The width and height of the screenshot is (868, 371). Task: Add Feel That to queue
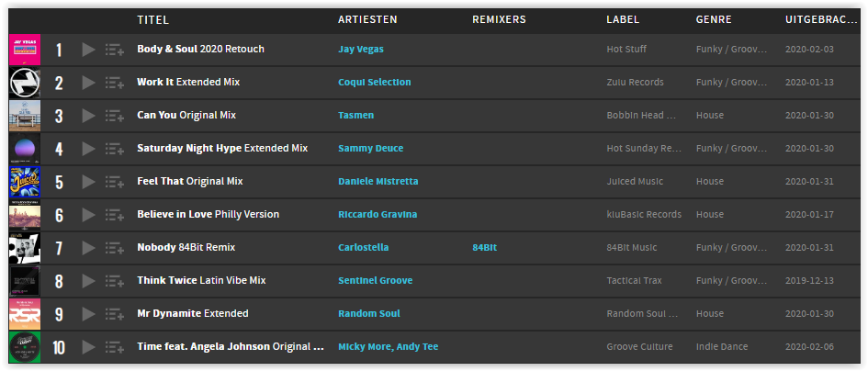pyautogui.click(x=115, y=182)
